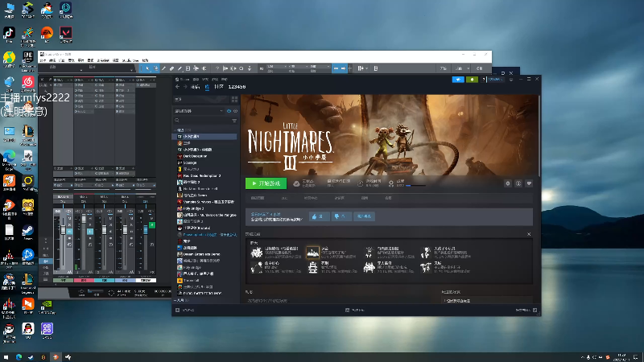Toggle the ready-to-play filter icon
The width and height of the screenshot is (644, 362).
click(235, 111)
